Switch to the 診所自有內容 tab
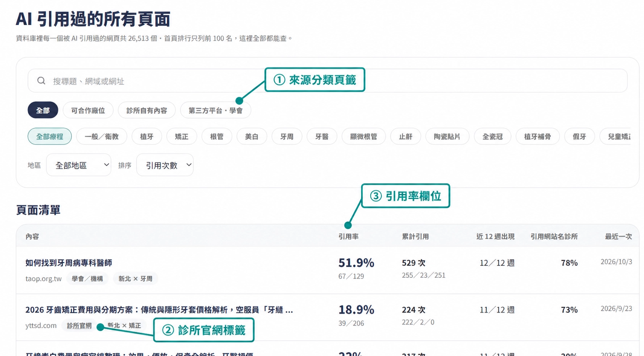 point(147,110)
